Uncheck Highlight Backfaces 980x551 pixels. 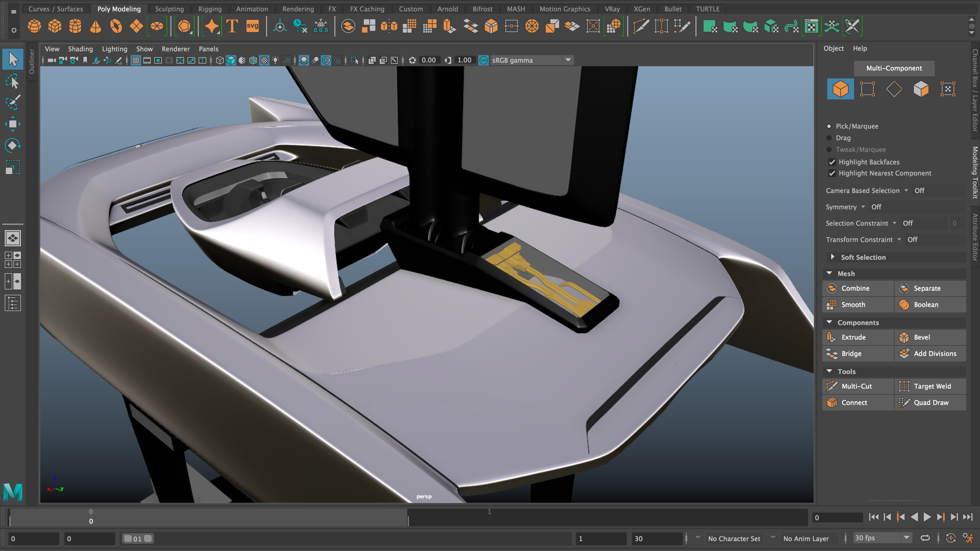pyautogui.click(x=832, y=162)
